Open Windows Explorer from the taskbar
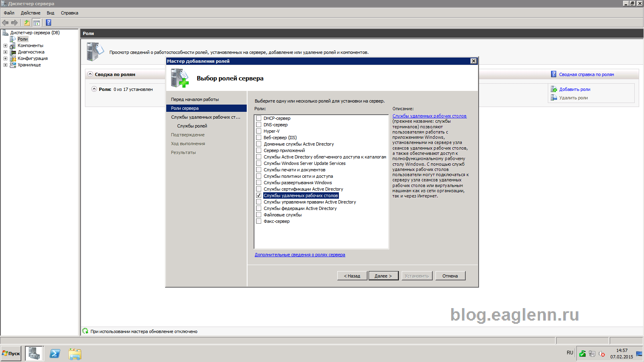This screenshot has height=362, width=644. [75, 354]
